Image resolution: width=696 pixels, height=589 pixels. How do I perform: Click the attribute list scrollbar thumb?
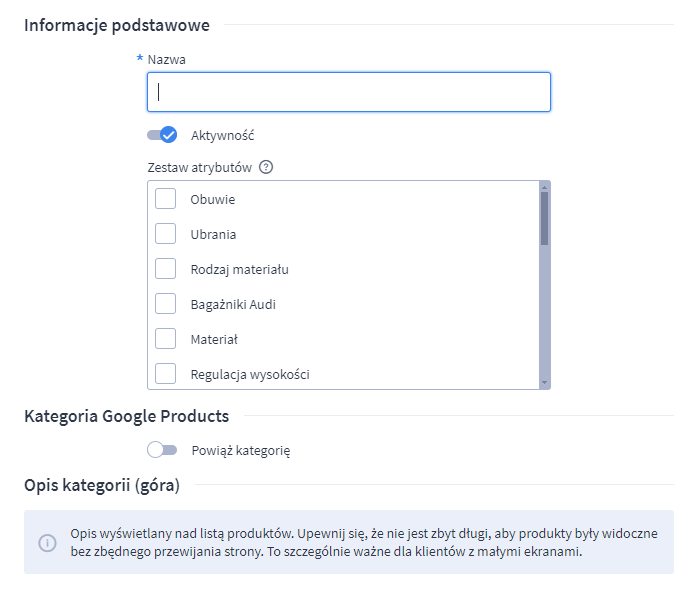(x=544, y=218)
